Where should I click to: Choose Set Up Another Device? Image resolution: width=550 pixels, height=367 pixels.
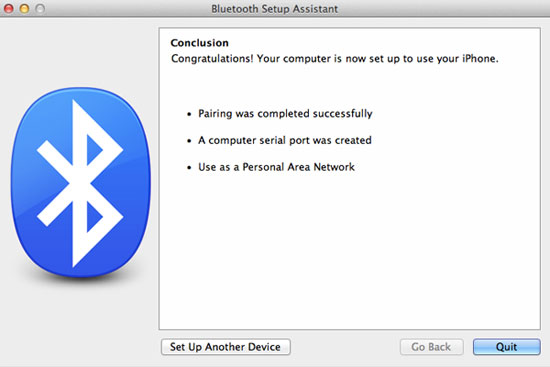click(x=226, y=347)
